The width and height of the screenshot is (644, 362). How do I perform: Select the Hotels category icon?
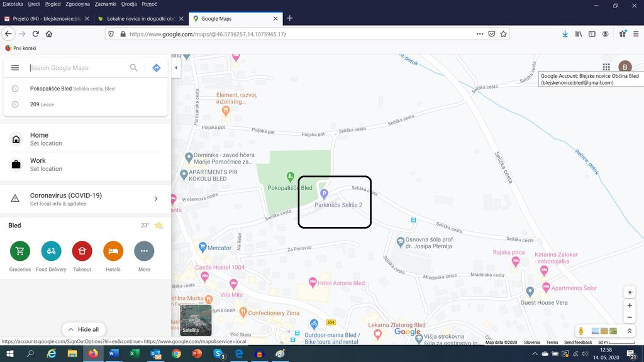(x=113, y=251)
